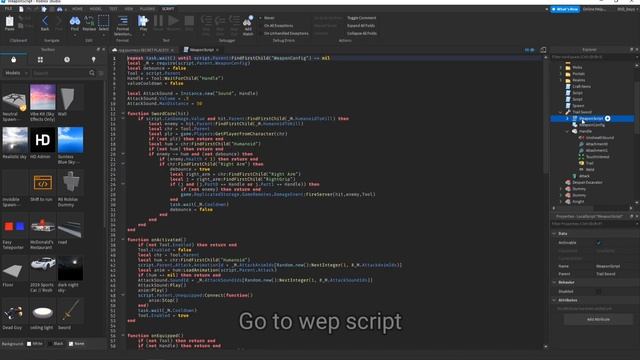Click the WeaponScript script icon in Explorer

point(575,118)
